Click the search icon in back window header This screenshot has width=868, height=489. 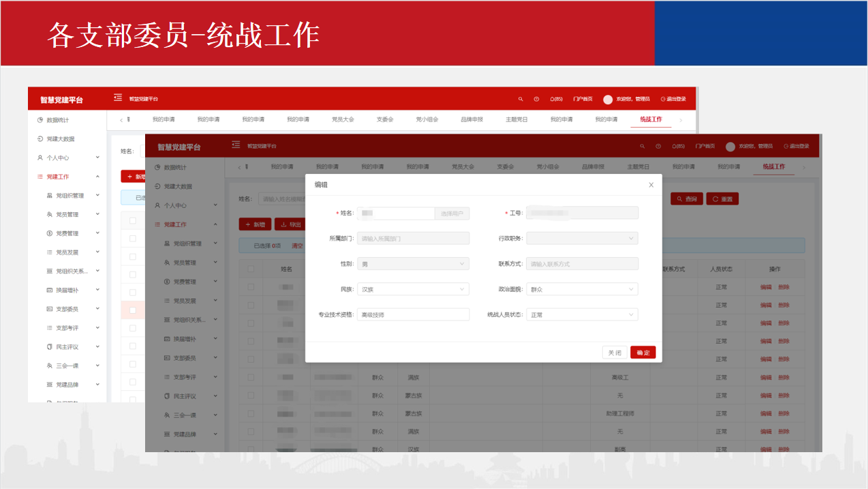521,100
